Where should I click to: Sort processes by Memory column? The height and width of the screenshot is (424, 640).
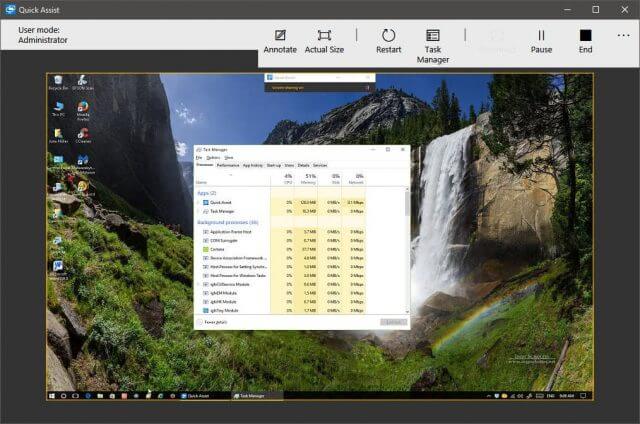point(306,179)
